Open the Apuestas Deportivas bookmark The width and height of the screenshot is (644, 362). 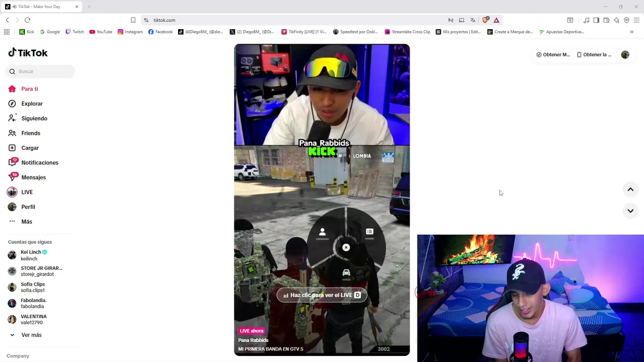[x=561, y=32]
